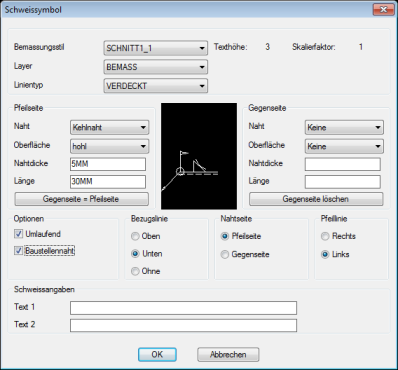398x370 pixels.
Task: Click Gegenseite = Pfeilseite button
Action: [x=81, y=199]
